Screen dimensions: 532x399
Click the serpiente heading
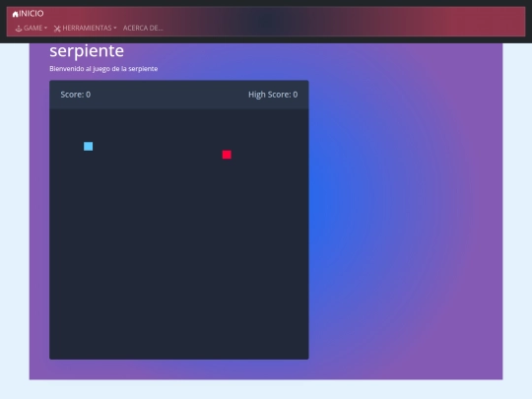pos(87,51)
